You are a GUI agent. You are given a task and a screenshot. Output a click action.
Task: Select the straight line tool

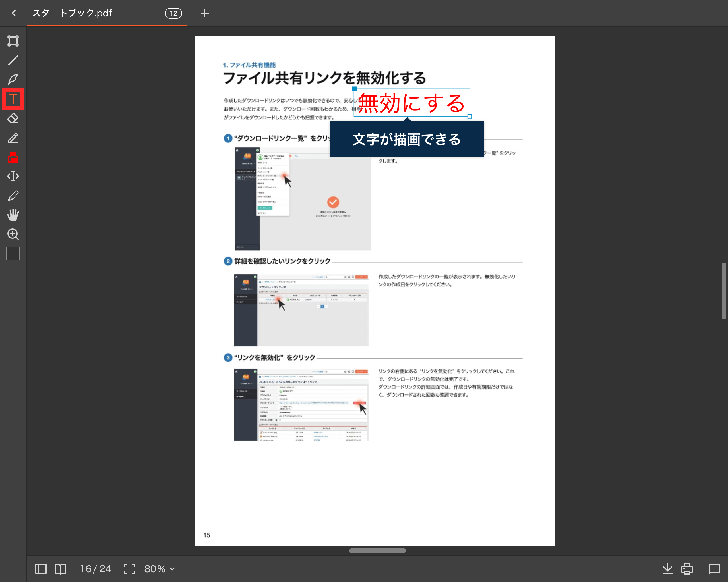coord(13,61)
